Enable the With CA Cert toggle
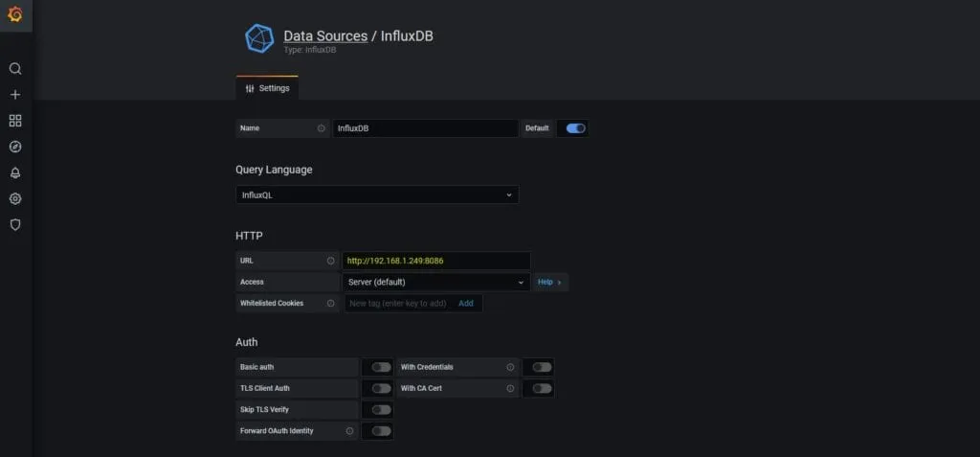 point(542,389)
